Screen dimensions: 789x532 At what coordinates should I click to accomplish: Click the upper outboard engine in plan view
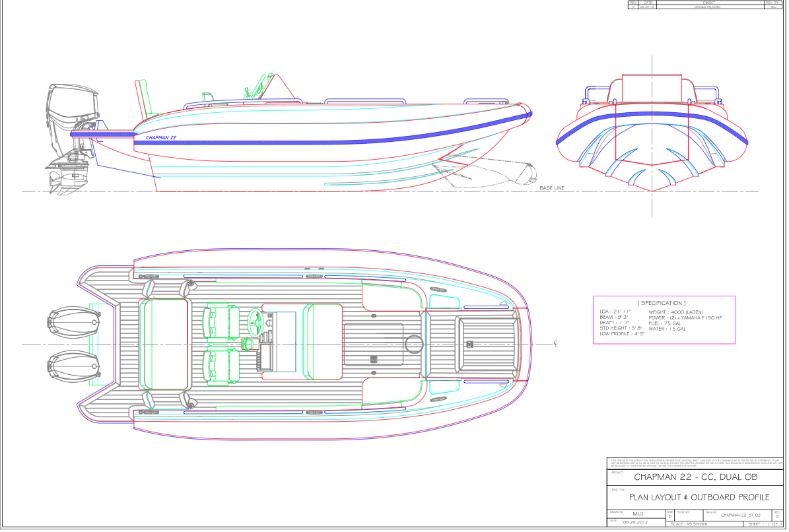point(74,324)
